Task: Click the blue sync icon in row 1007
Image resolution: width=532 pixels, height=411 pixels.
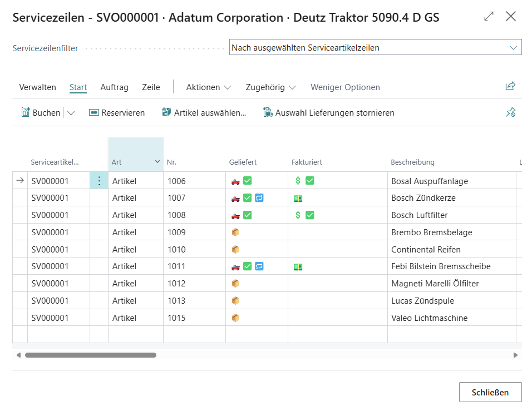Action: point(259,198)
